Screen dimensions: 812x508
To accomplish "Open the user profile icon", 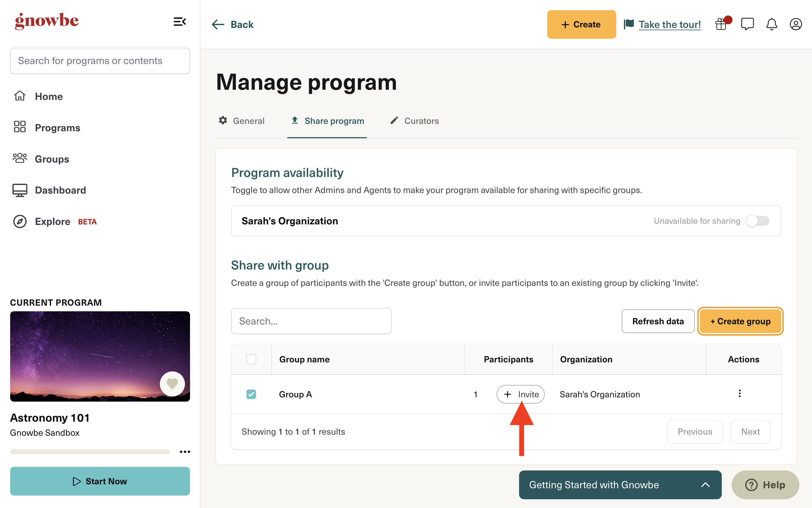I will pos(796,24).
